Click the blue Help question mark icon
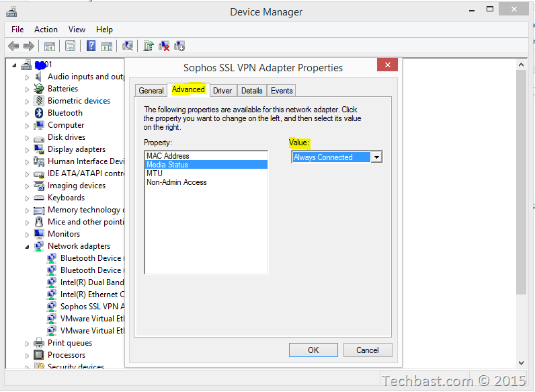535x392 pixels. pyautogui.click(x=91, y=46)
